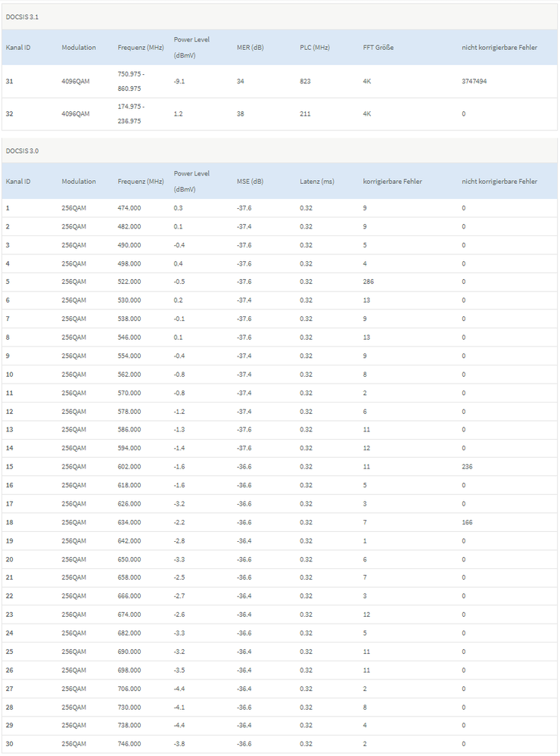560x756 pixels.
Task: Select the power level -9.1 value
Action: tap(179, 81)
